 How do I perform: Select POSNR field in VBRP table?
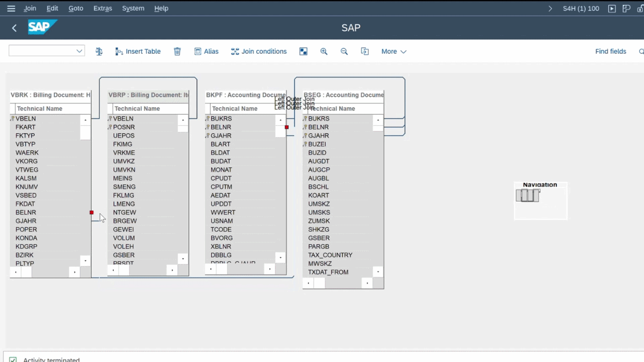tap(124, 127)
